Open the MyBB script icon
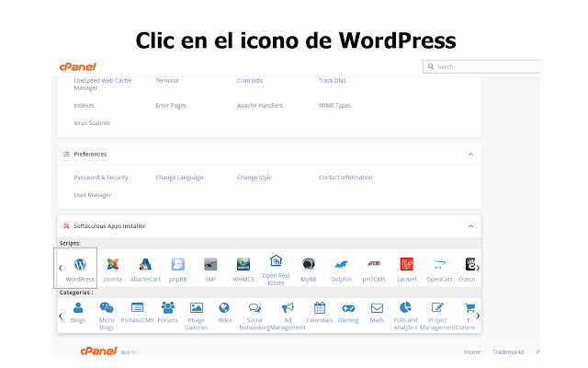The height and width of the screenshot is (368, 588). point(309,264)
